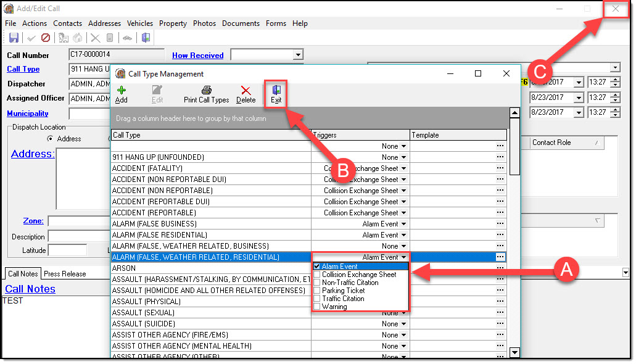The height and width of the screenshot is (364, 636).
Task: Click the Save floppy disk icon
Action: click(x=14, y=38)
